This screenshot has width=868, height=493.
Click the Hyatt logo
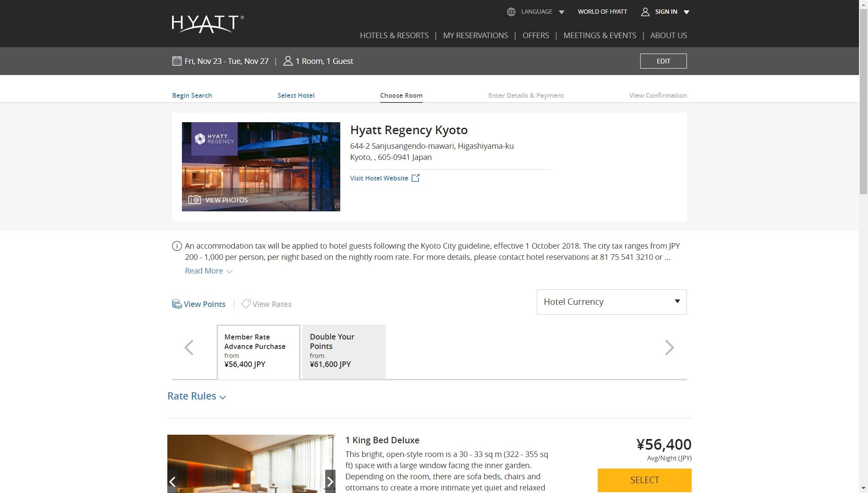coord(208,24)
